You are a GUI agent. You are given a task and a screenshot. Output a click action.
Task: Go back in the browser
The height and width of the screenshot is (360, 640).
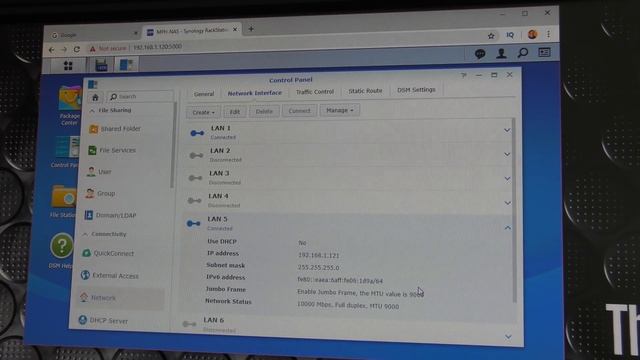tap(51, 50)
